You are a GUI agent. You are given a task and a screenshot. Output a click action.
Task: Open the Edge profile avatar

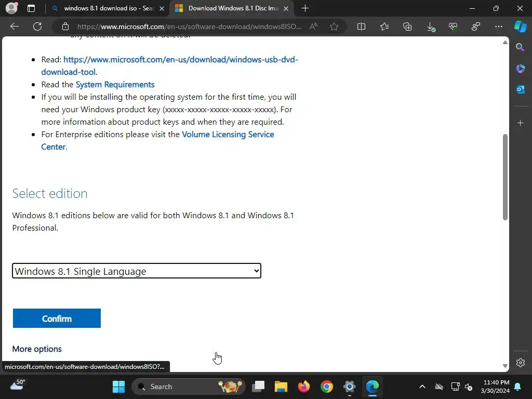(x=11, y=8)
